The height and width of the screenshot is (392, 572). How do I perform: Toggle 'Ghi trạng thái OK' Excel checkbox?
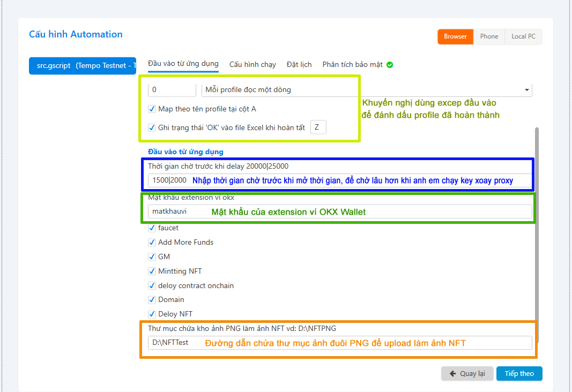tap(152, 128)
